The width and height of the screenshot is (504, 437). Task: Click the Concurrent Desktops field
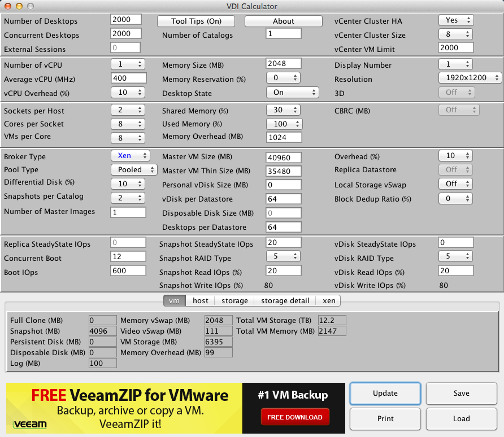(x=126, y=34)
